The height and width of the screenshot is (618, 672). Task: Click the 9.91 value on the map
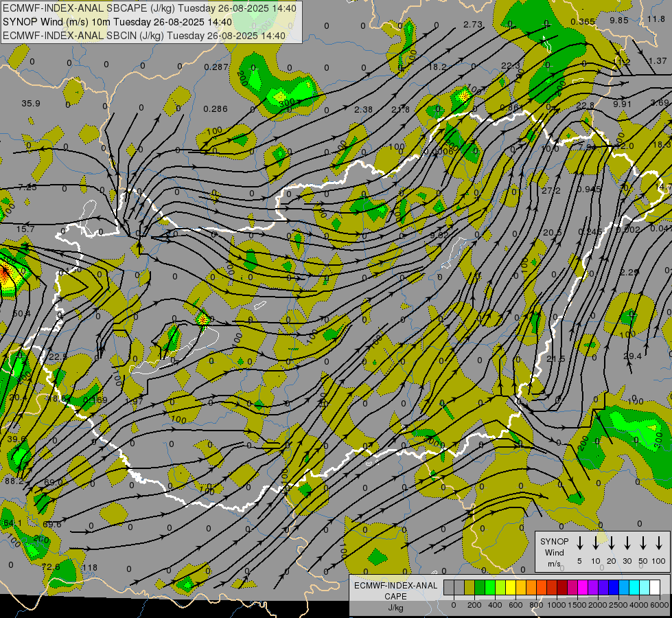pyautogui.click(x=623, y=104)
